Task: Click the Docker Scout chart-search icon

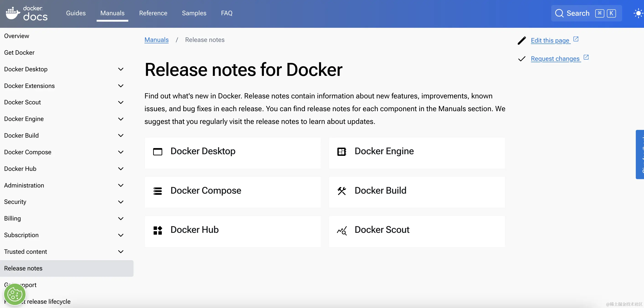Action: click(342, 231)
